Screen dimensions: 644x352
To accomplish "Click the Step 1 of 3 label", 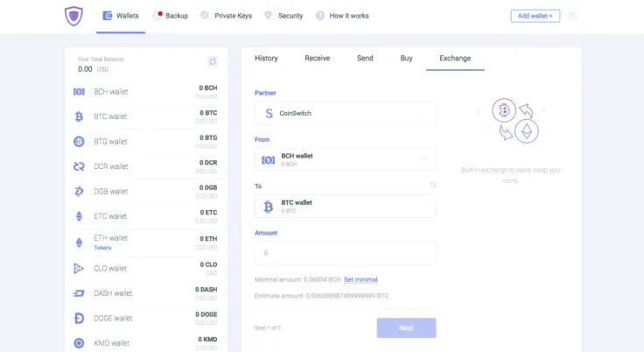I will point(268,327).
